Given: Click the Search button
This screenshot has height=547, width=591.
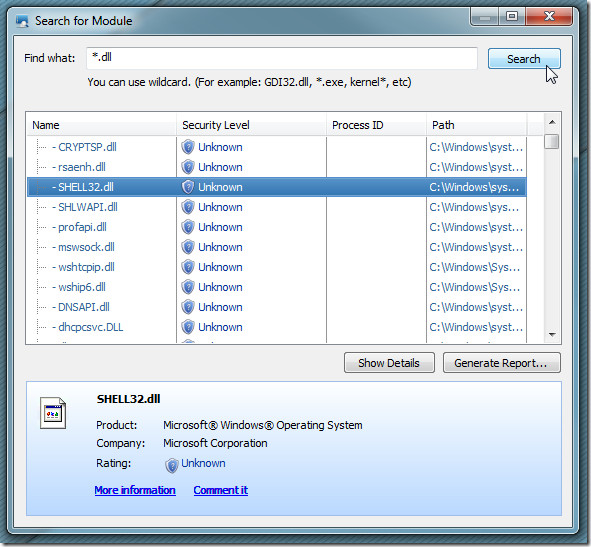Looking at the screenshot, I should [524, 59].
